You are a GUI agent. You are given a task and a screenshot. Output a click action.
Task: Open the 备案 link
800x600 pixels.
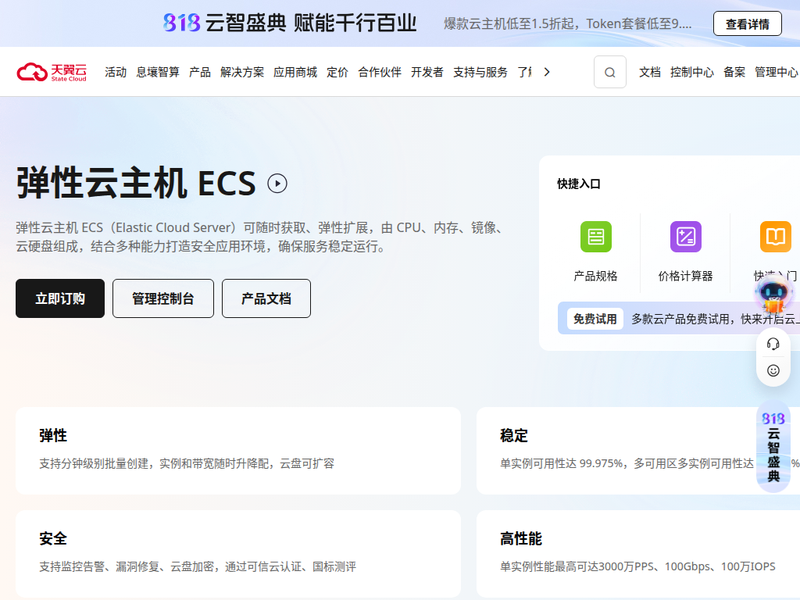734,72
